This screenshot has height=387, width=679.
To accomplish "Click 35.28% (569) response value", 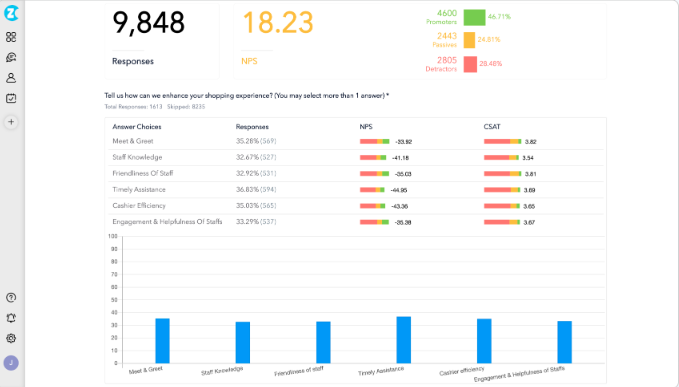I will (x=256, y=141).
